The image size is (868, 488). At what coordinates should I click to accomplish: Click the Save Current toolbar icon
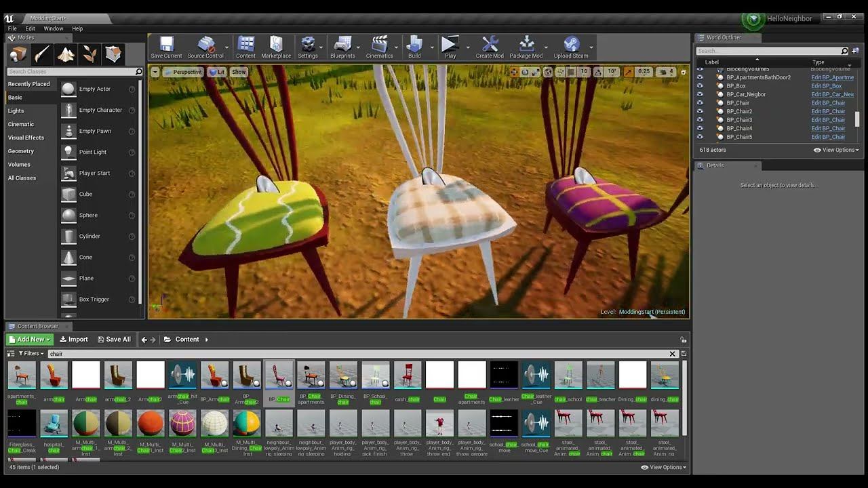click(x=166, y=45)
